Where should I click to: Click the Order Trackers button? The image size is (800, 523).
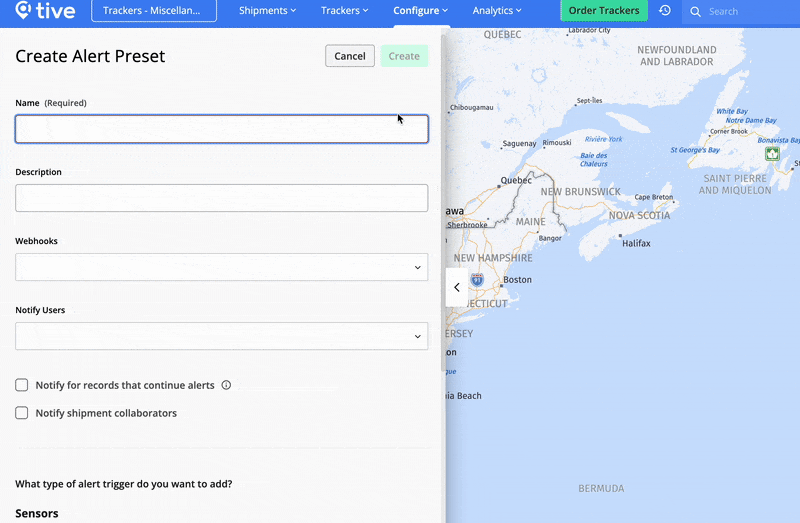[603, 11]
